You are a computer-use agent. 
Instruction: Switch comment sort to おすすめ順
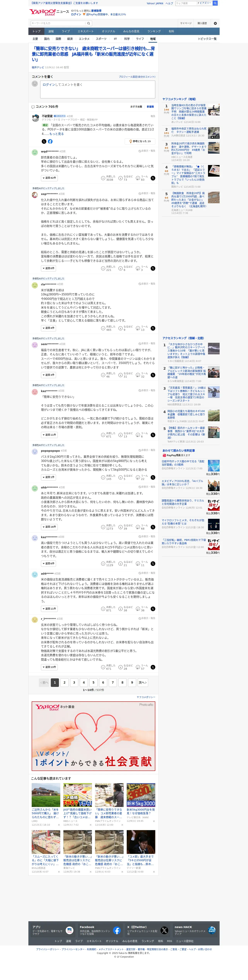pos(136,106)
